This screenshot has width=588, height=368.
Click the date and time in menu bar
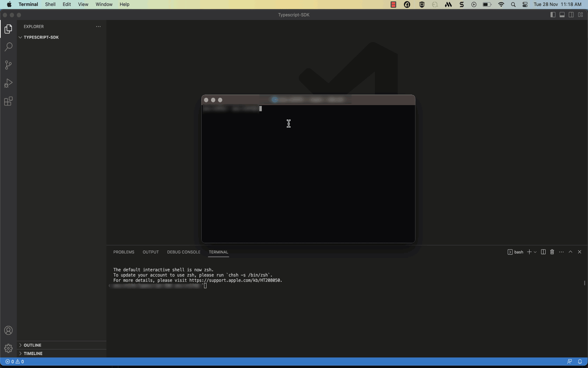click(558, 5)
